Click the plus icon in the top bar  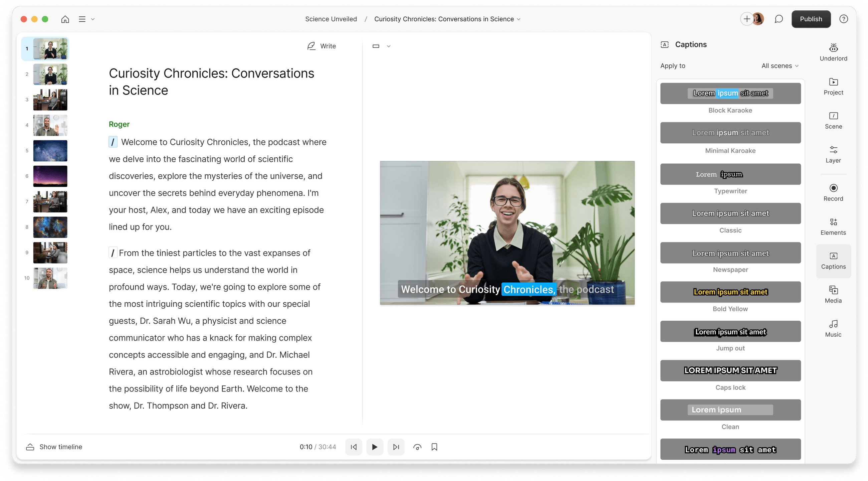[x=746, y=19]
